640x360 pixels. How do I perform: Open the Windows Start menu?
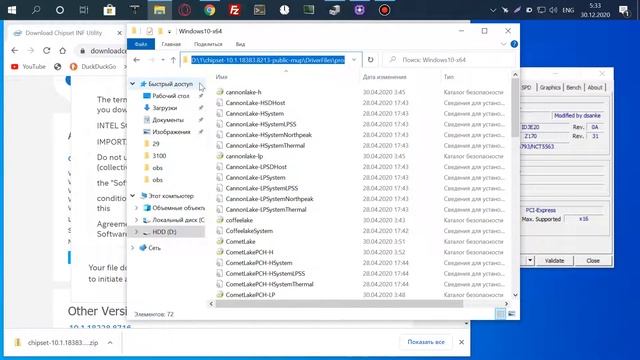point(12,10)
